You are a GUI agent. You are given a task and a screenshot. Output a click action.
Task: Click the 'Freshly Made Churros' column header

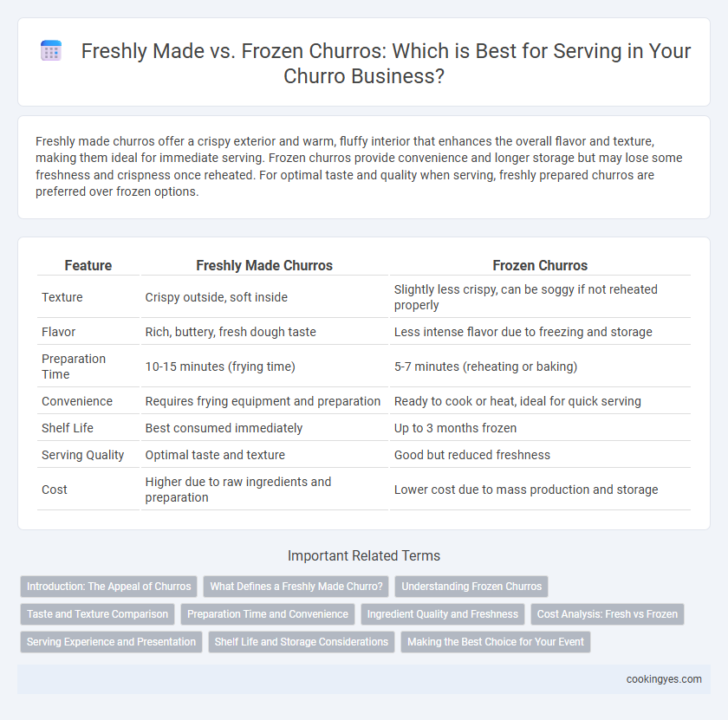click(264, 265)
